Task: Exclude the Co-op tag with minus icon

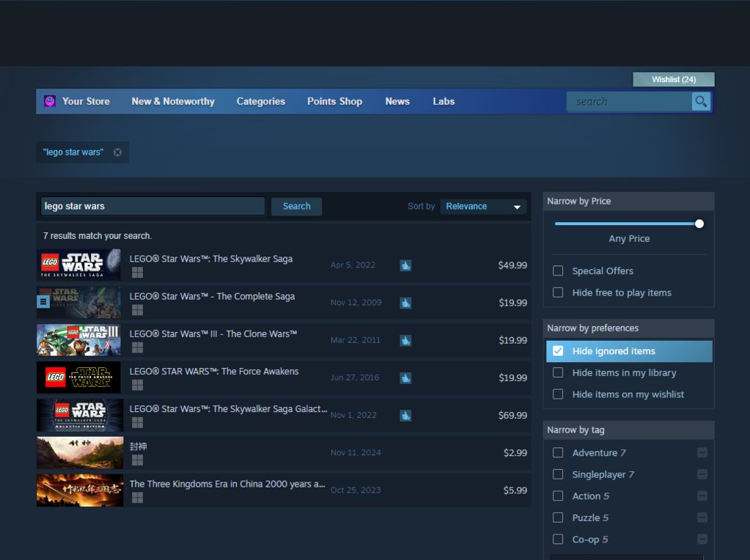Action: [702, 539]
